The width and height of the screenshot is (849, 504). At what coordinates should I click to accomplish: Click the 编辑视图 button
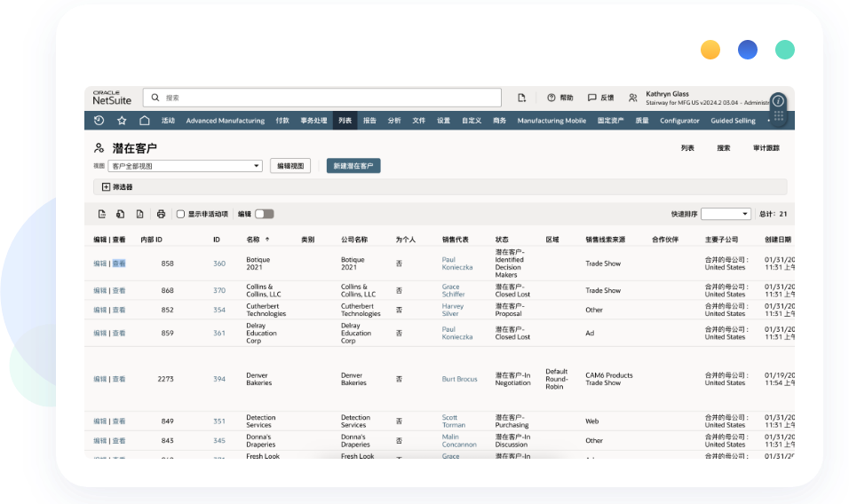coord(290,166)
